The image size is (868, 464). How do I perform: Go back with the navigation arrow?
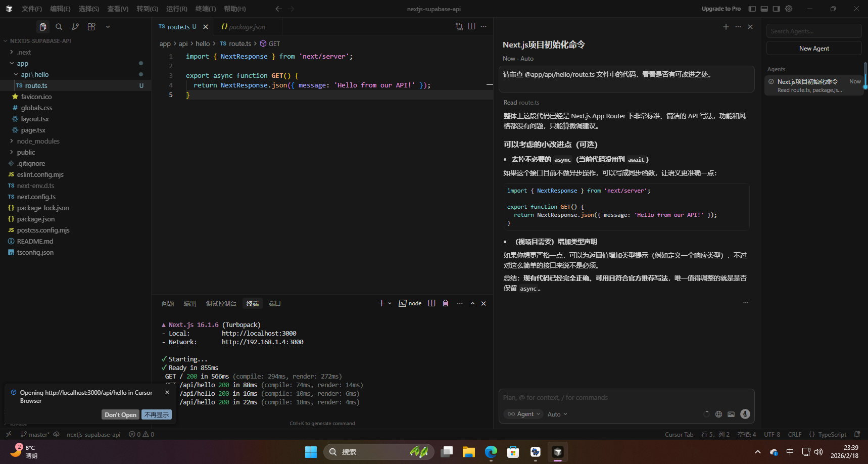point(278,9)
